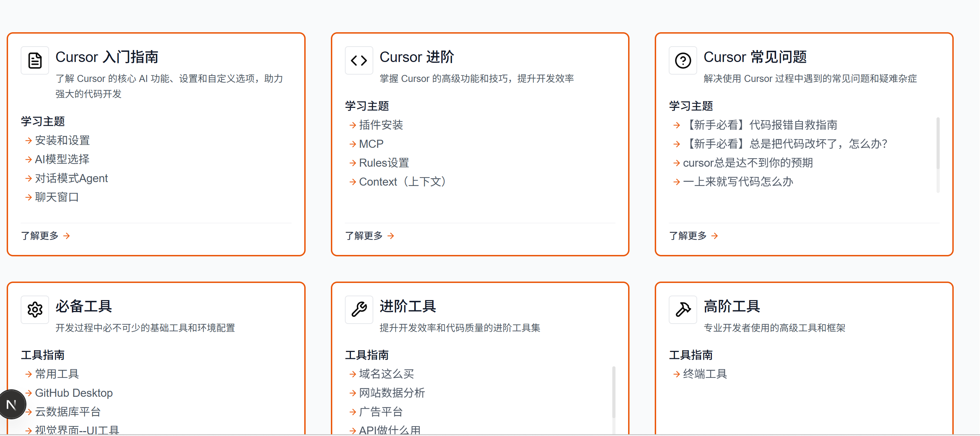Open the MCP topic
Screen dimensions: 980x436
(x=371, y=144)
